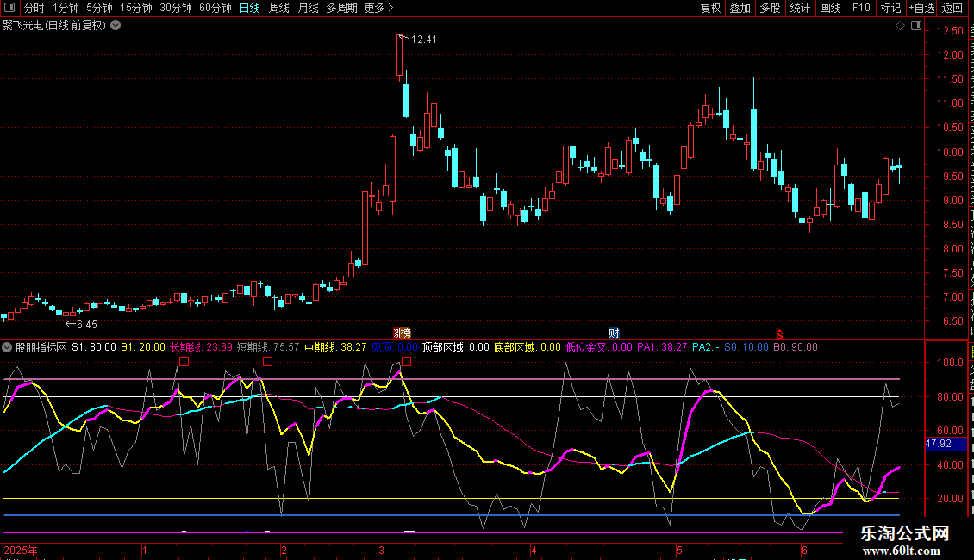Click B1: 20.00 indicator readout

pos(143,348)
